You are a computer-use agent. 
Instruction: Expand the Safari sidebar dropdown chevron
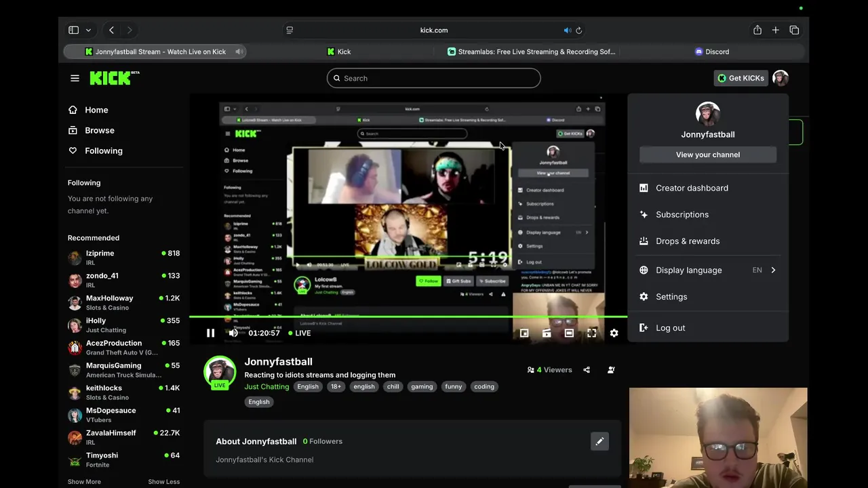[88, 30]
